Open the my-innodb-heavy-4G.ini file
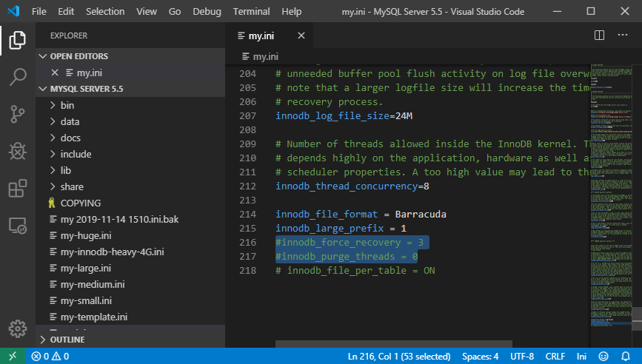This screenshot has height=364, width=642. pyautogui.click(x=130, y=252)
